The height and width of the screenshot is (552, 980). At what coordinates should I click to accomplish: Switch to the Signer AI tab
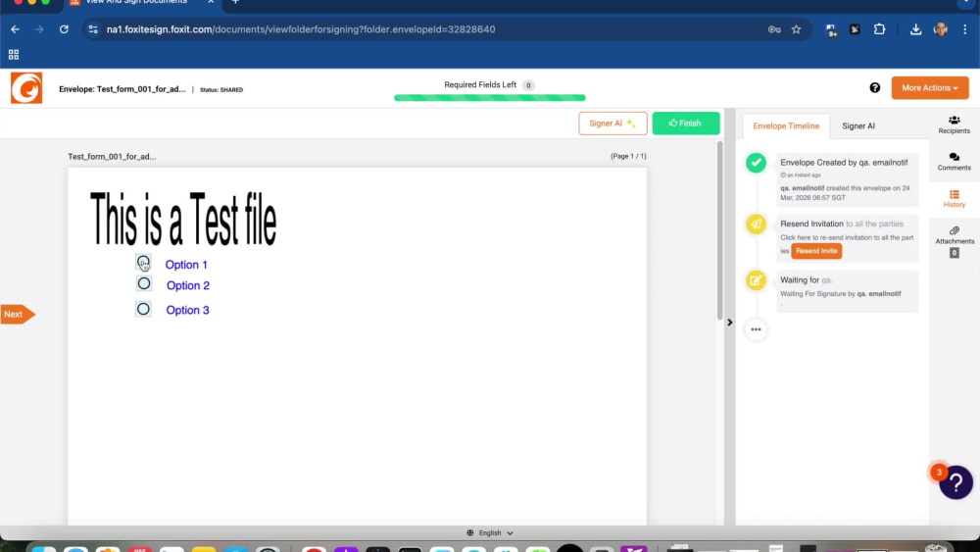pos(858,125)
